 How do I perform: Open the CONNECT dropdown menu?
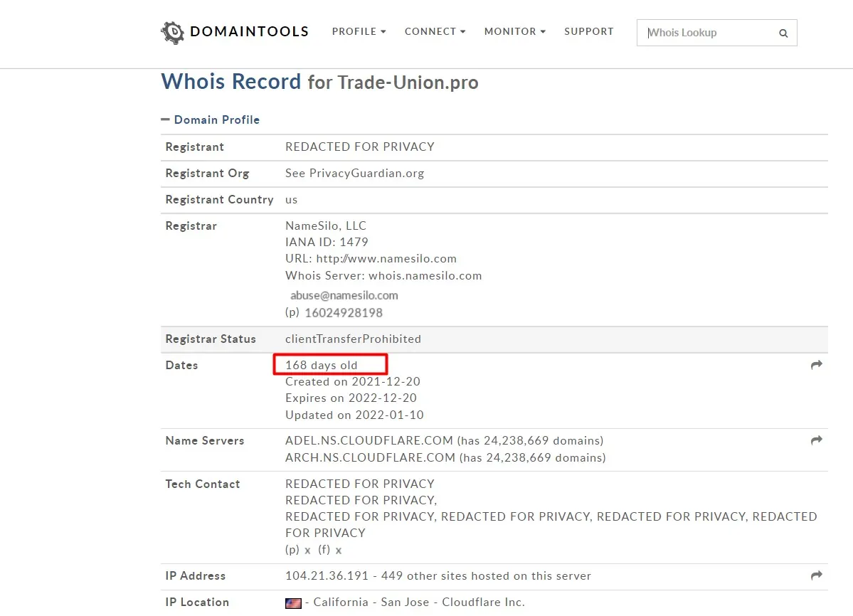pos(435,31)
